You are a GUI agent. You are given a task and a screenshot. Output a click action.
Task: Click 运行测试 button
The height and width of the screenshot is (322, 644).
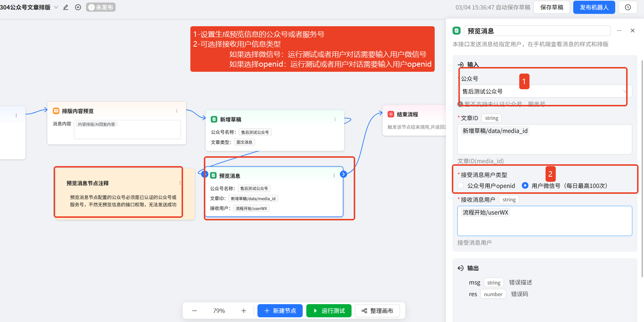point(329,311)
